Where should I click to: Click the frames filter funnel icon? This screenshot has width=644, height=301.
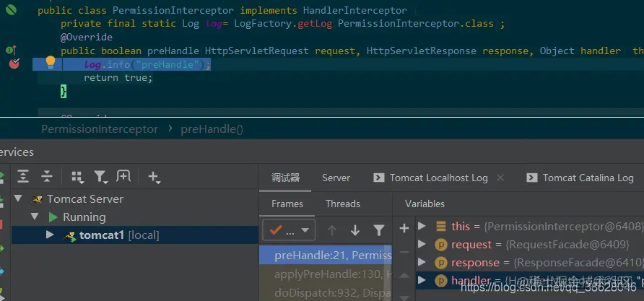379,230
